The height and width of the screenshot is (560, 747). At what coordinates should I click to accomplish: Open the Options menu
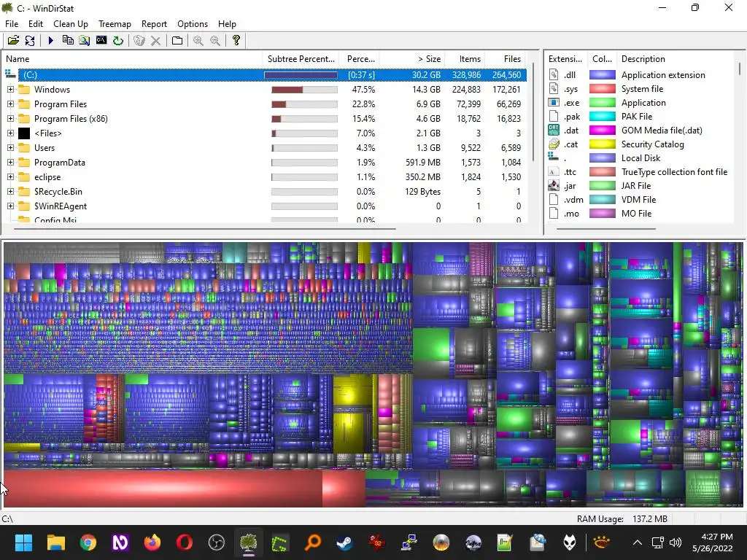193,24
